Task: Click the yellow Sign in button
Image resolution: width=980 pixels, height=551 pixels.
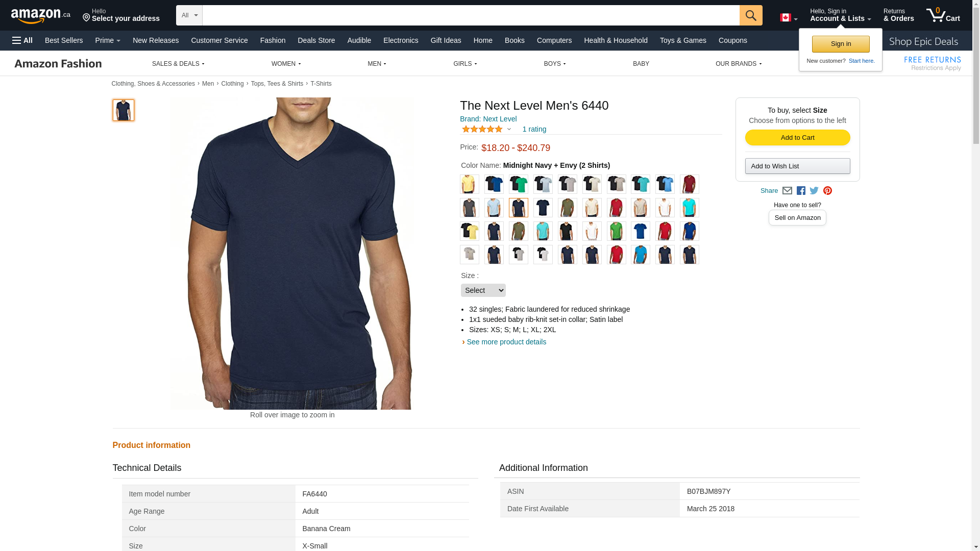Action: (841, 44)
